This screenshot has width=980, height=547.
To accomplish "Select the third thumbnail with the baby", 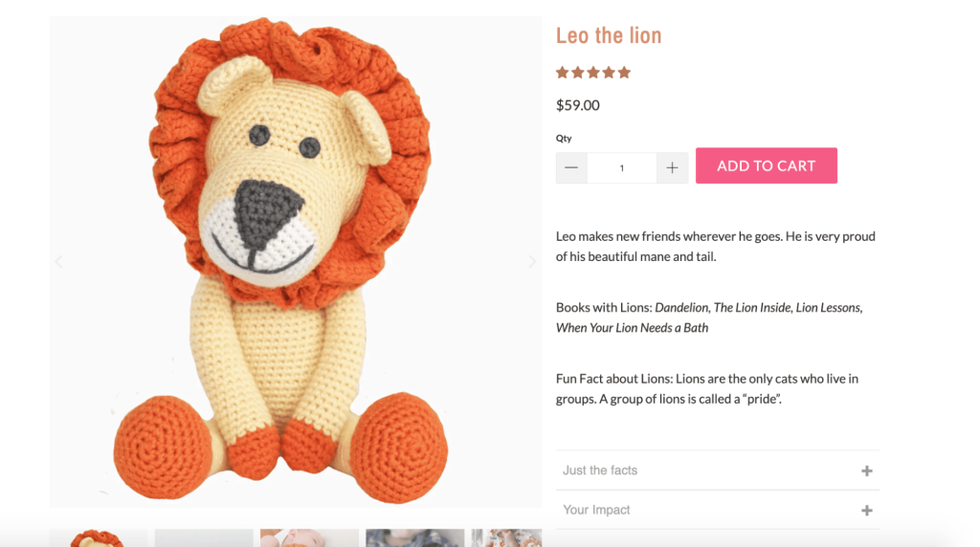I will (x=309, y=537).
